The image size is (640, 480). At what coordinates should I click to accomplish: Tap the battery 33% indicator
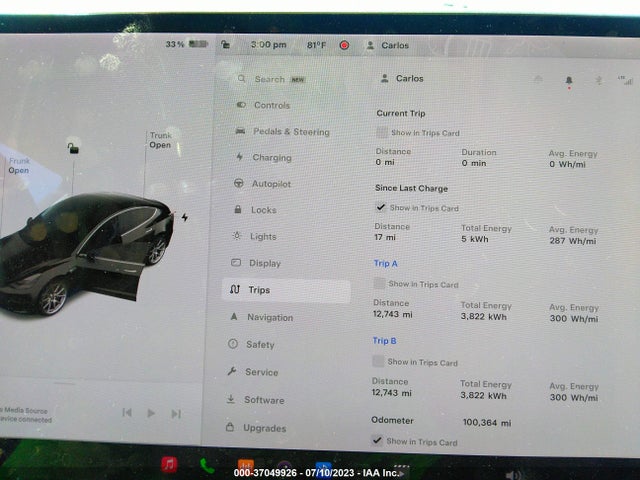pyautogui.click(x=187, y=44)
